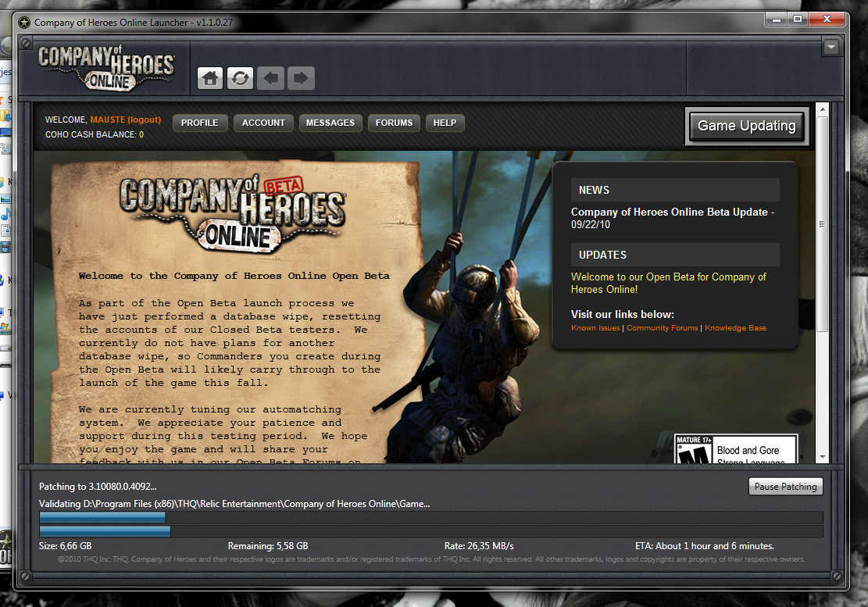This screenshot has height=607, width=868.
Task: Open the dropdown arrow at the launcher's top right
Action: [x=831, y=47]
